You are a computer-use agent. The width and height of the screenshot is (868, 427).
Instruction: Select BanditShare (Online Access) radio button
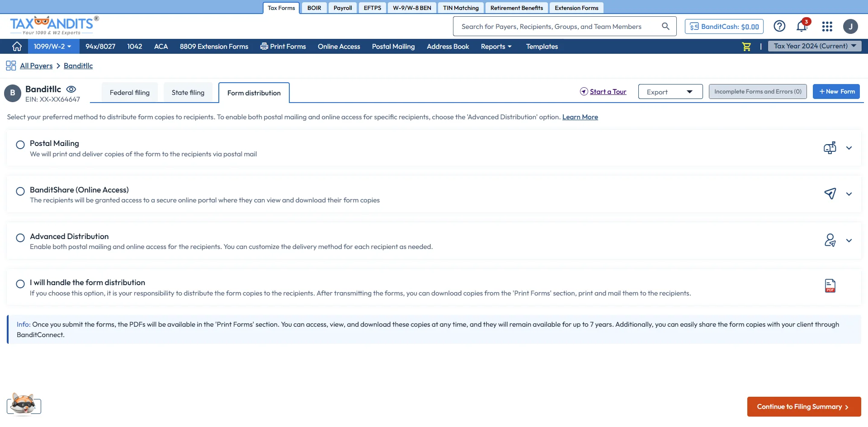pyautogui.click(x=20, y=191)
